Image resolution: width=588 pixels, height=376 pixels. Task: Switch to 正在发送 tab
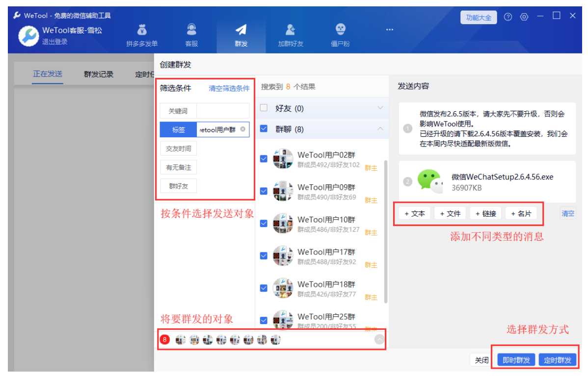click(x=47, y=74)
